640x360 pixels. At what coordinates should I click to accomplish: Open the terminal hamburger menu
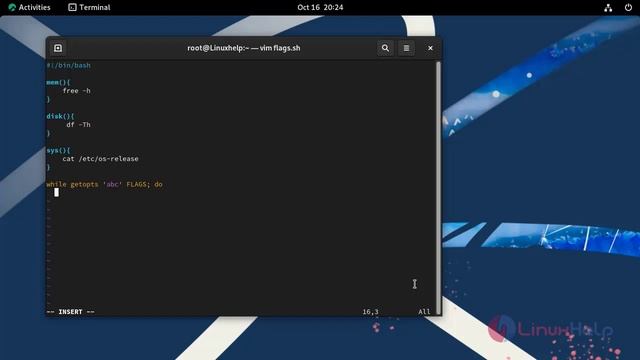pos(406,48)
